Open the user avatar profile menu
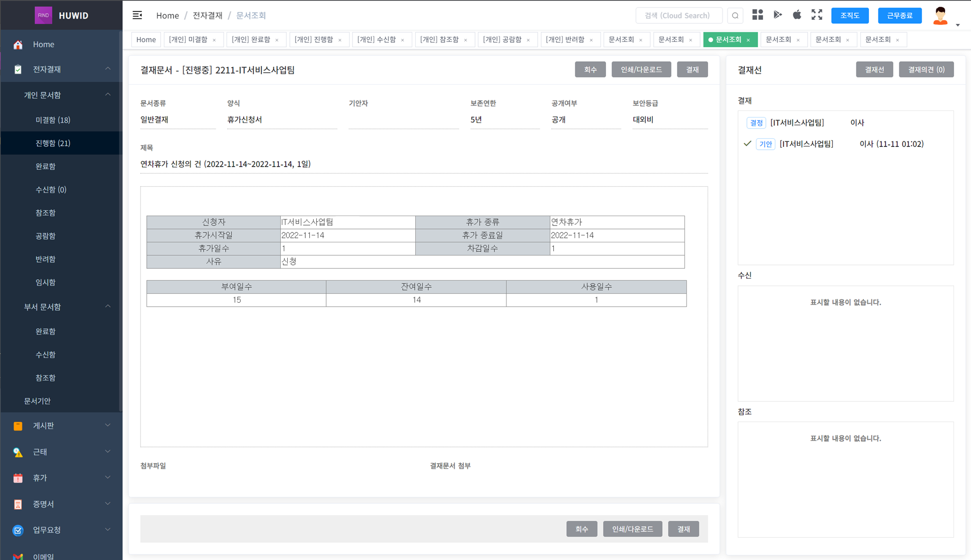 click(940, 16)
